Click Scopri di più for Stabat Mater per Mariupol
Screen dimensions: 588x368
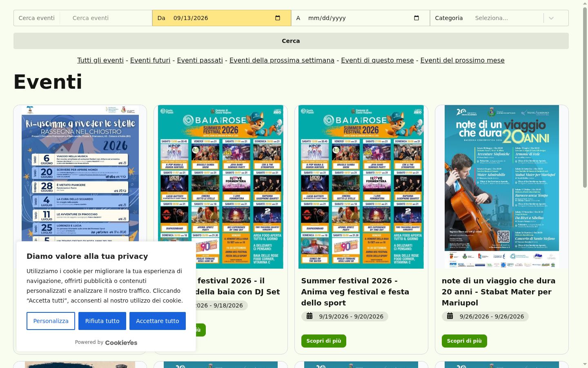click(464, 341)
